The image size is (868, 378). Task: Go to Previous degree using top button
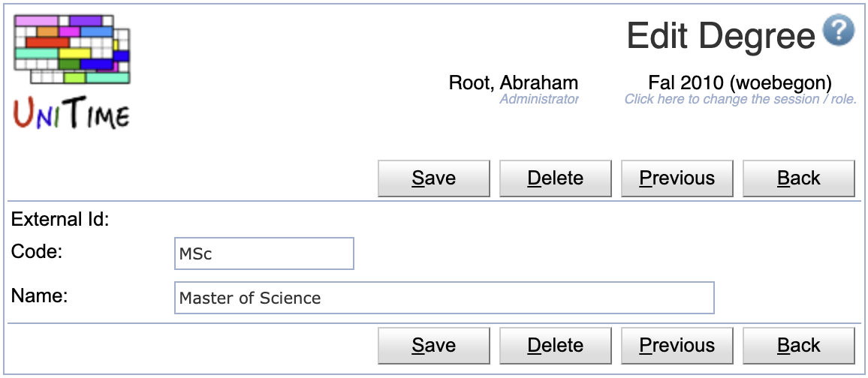(x=677, y=178)
